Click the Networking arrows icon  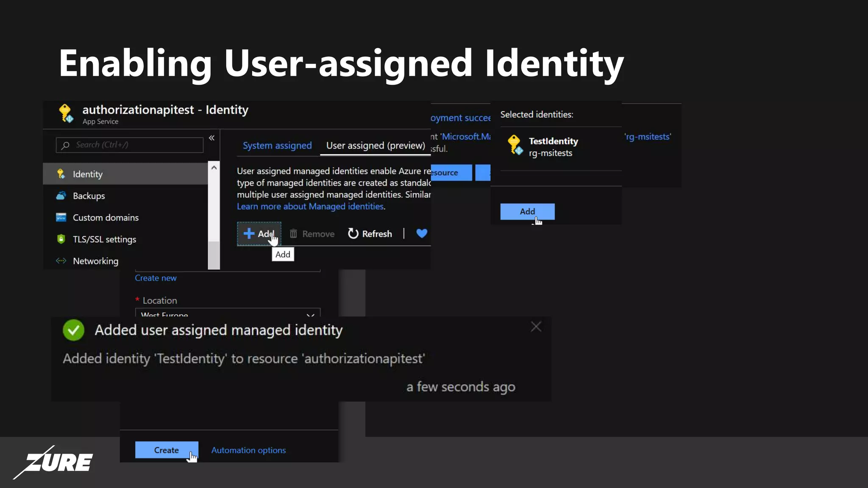point(61,261)
